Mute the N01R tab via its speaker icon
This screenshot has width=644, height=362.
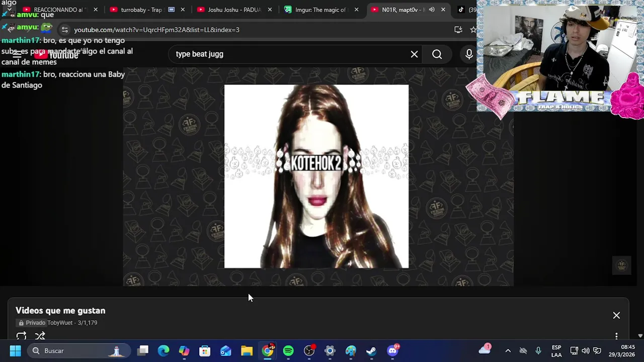click(432, 10)
